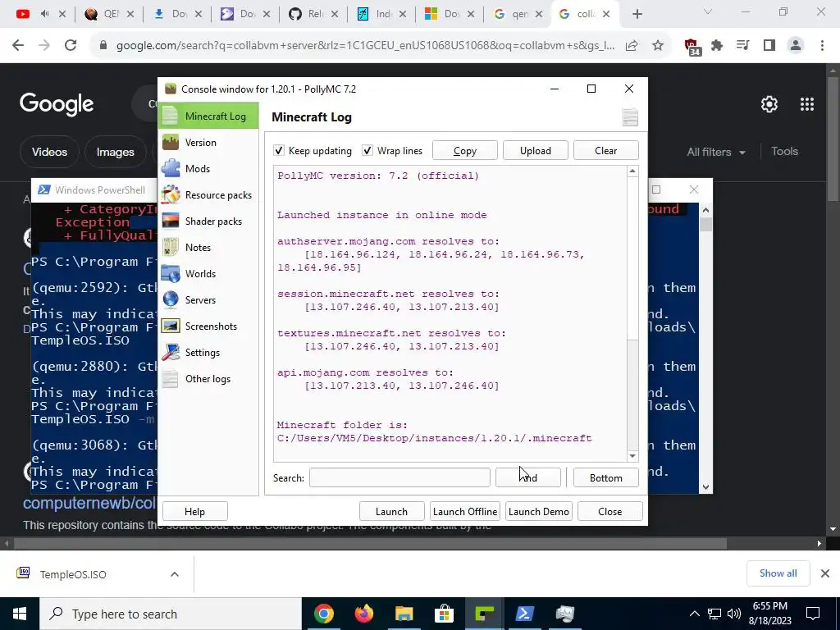The height and width of the screenshot is (630, 840).
Task: Bookmark this page with star icon
Action: (x=658, y=46)
